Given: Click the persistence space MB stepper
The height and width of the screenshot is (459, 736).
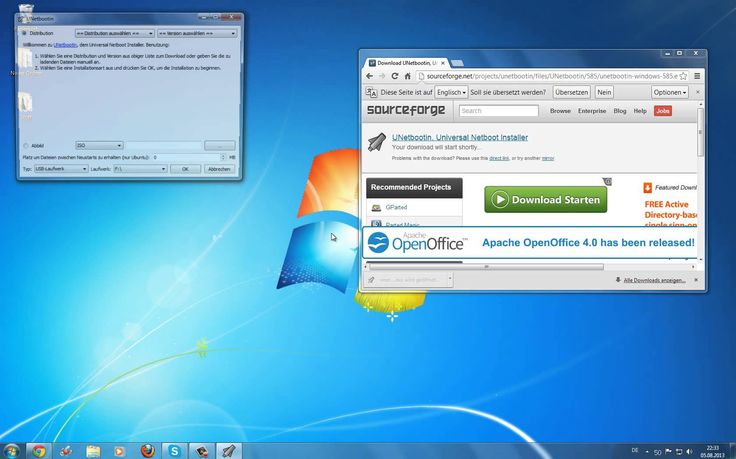Looking at the screenshot, I should (x=223, y=157).
